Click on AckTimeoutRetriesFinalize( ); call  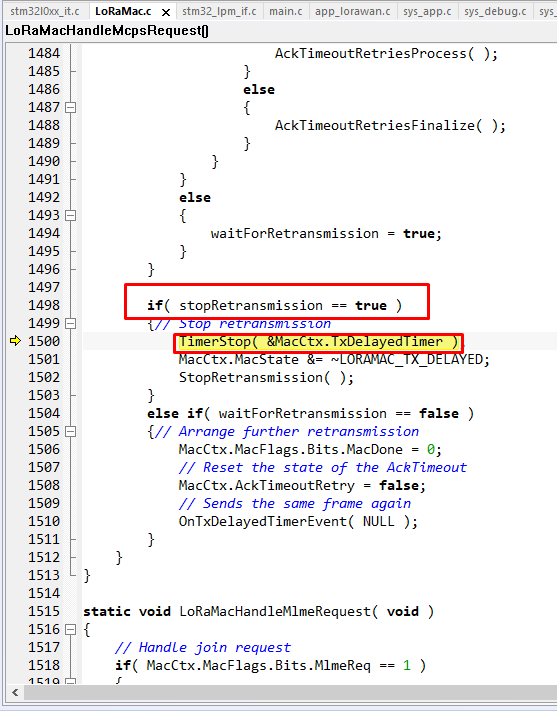390,125
